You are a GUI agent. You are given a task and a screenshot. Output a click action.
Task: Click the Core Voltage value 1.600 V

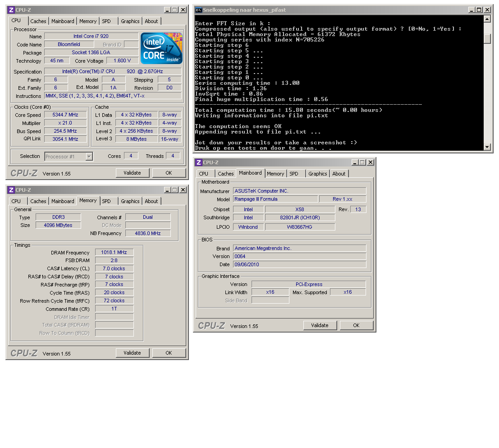click(x=122, y=60)
